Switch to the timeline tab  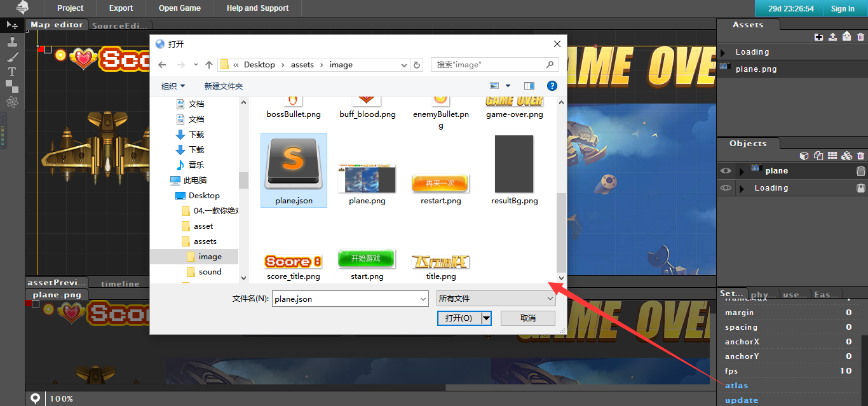tap(120, 283)
